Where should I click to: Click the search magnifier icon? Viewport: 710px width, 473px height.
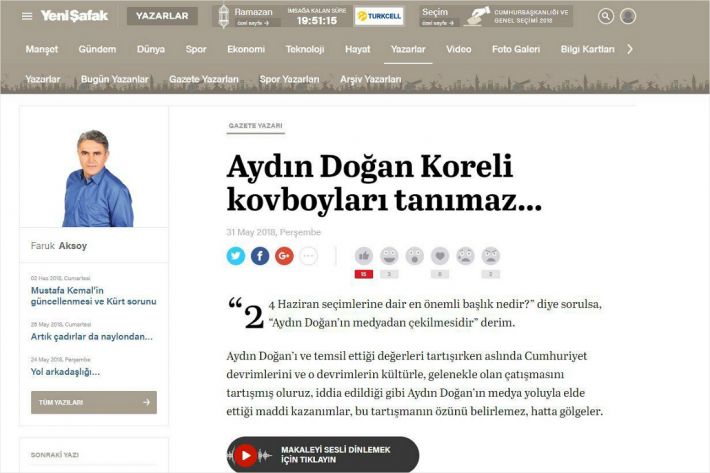[606, 16]
